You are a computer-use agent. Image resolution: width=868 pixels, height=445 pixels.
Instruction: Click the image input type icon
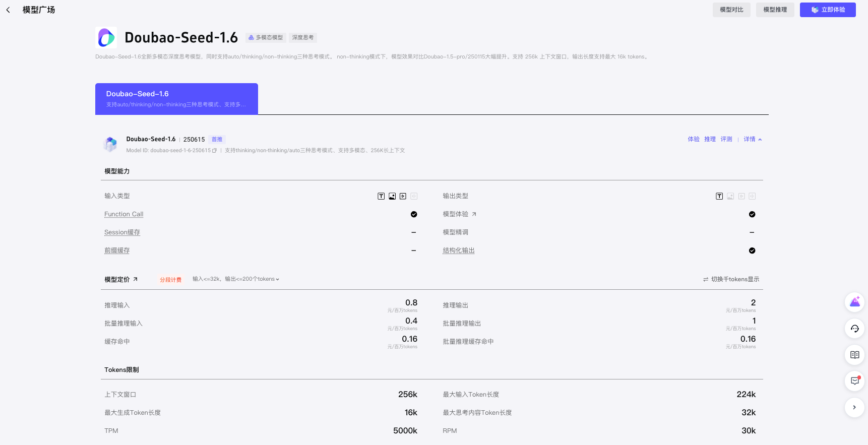tap(392, 196)
